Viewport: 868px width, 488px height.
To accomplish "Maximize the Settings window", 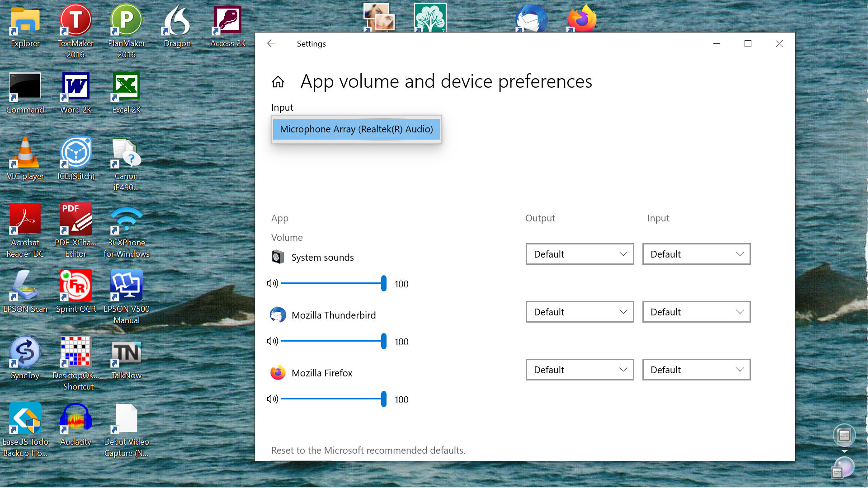I will [748, 43].
